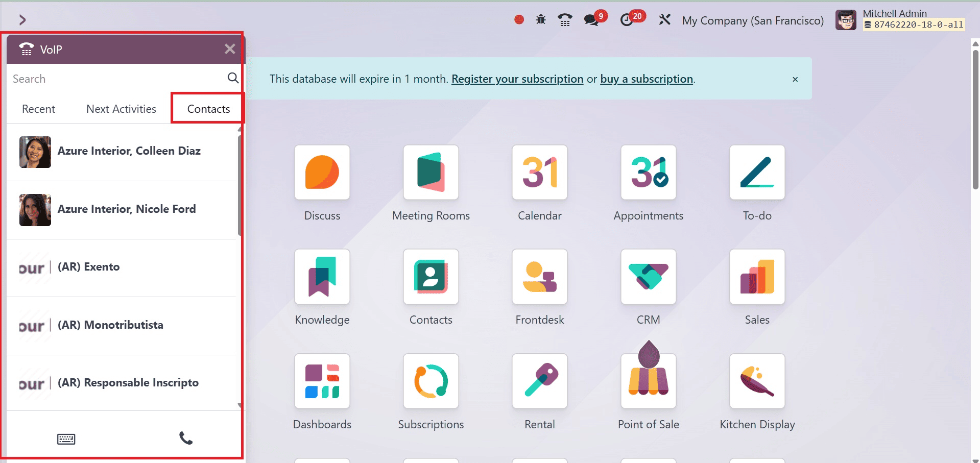Open the debug bug icon menu

tap(541, 20)
